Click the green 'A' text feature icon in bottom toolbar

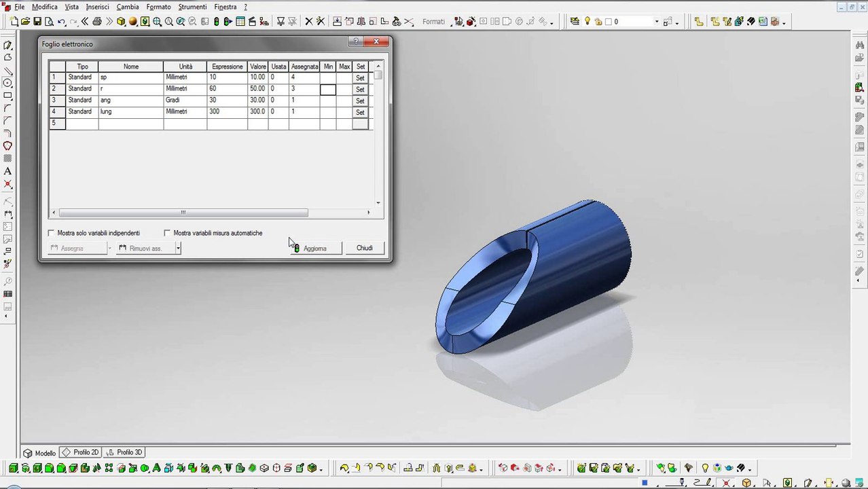click(x=157, y=468)
